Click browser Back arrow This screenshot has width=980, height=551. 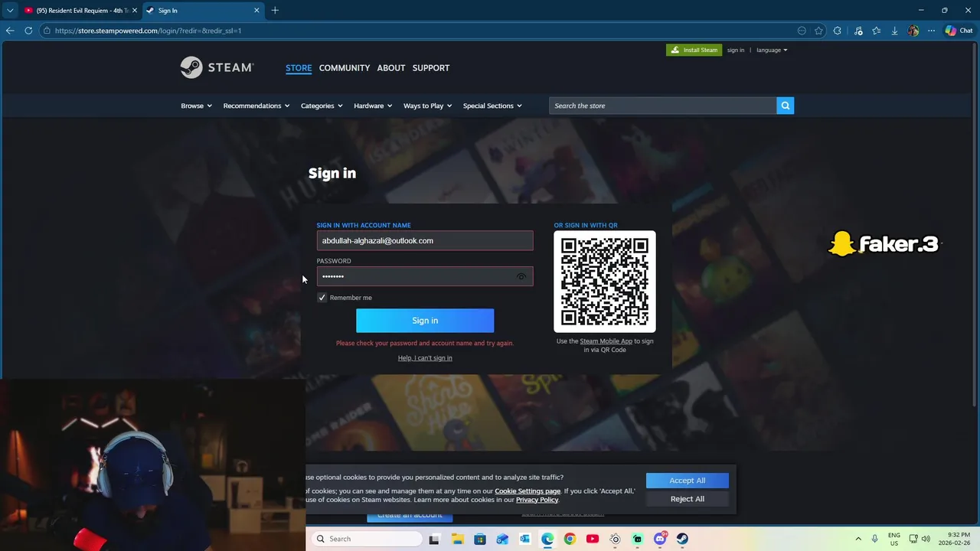tap(10, 31)
